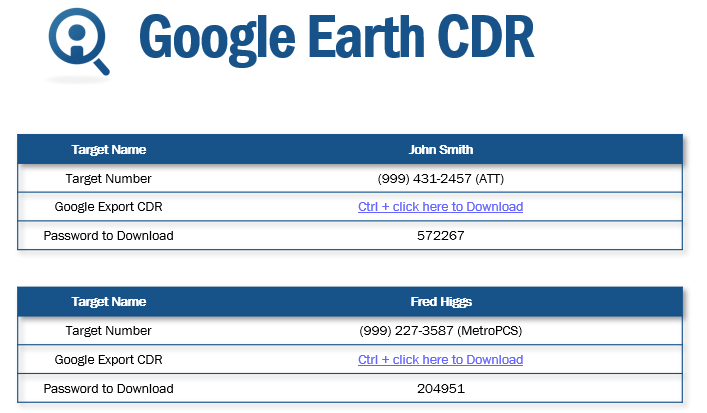Image resolution: width=707 pixels, height=413 pixels.
Task: Select password 572267
Action: pyautogui.click(x=441, y=236)
